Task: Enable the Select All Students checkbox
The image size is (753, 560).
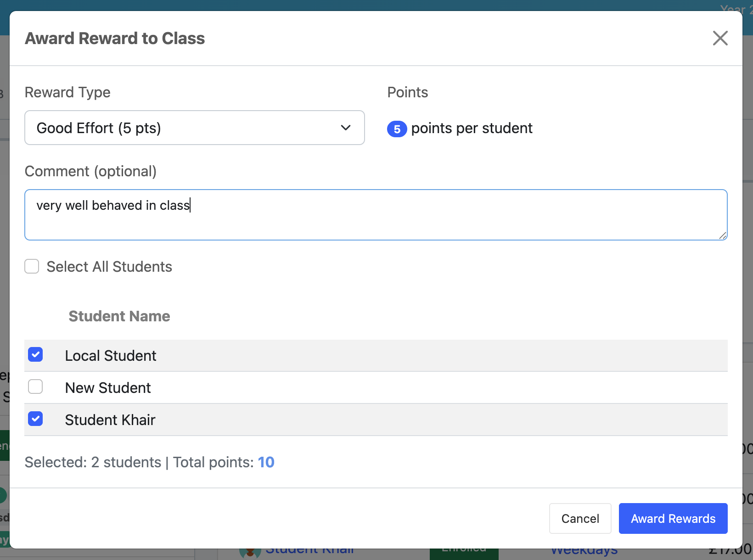Action: click(32, 266)
